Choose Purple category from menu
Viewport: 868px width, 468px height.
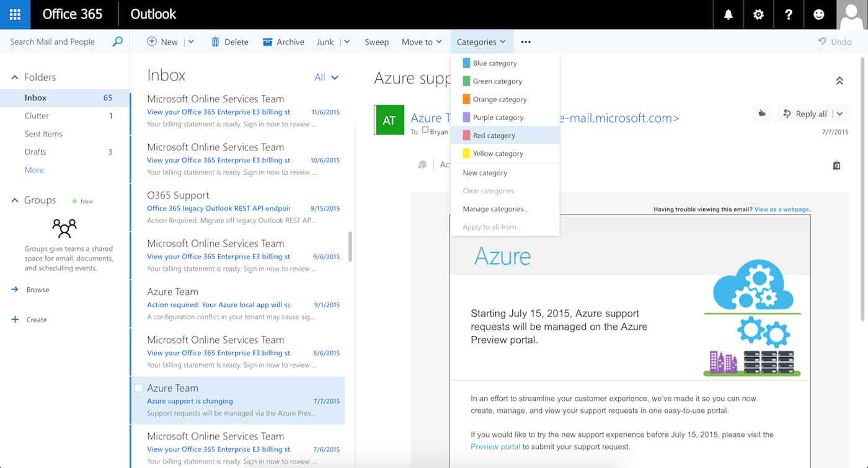pyautogui.click(x=505, y=117)
